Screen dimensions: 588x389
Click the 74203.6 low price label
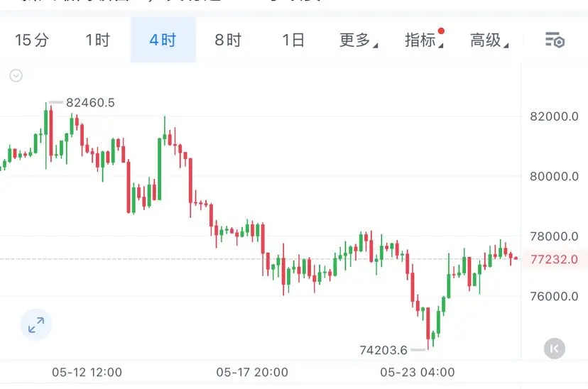[383, 350]
